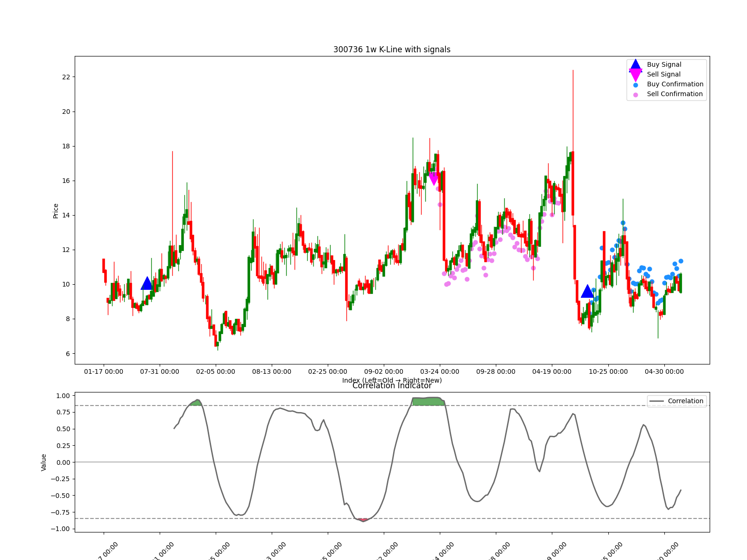Click the '02-25 00:00' date tick label
The image size is (747, 560).
[x=328, y=372]
